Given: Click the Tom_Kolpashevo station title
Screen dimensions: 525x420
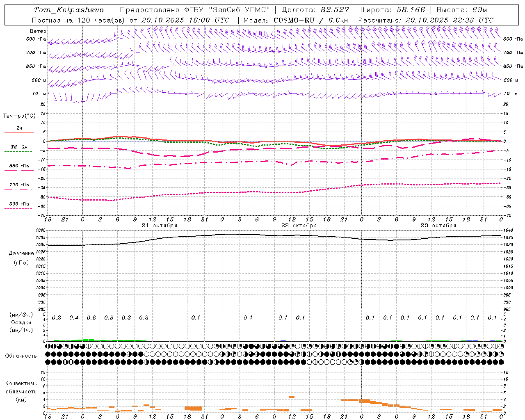Looking at the screenshot, I should [68, 10].
